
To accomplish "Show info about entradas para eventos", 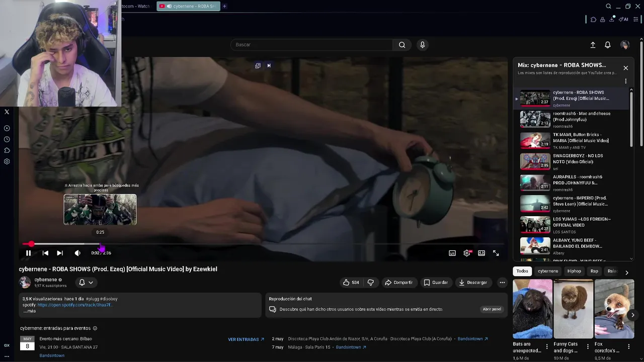I will [x=95, y=328].
